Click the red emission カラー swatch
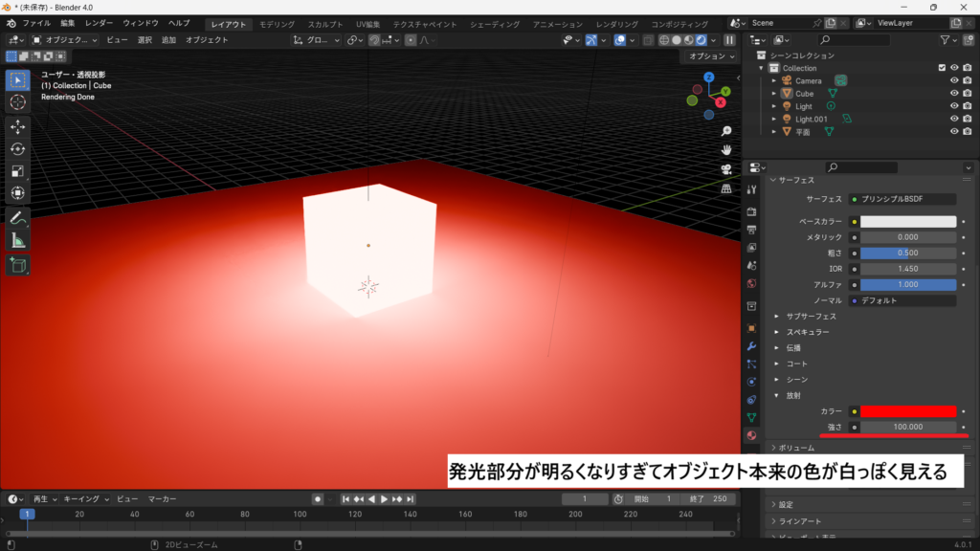This screenshot has width=980, height=551. click(x=908, y=411)
